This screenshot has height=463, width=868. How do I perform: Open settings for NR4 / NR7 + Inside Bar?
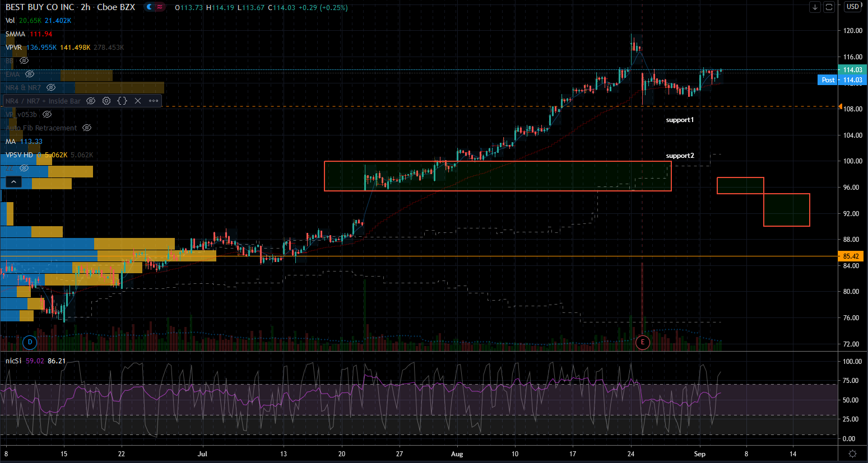point(106,101)
